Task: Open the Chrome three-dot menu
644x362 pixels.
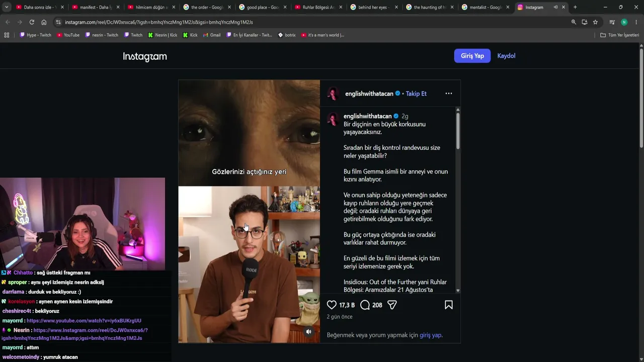Action: tap(636, 22)
